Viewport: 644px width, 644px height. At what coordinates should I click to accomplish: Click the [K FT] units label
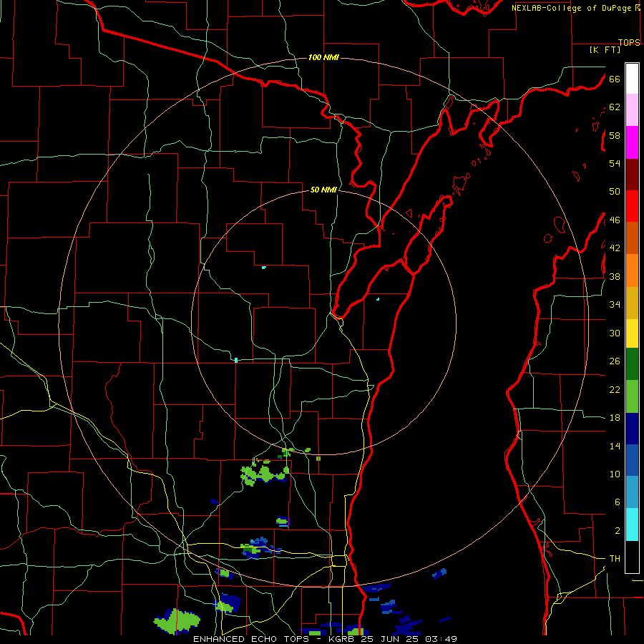605,49
